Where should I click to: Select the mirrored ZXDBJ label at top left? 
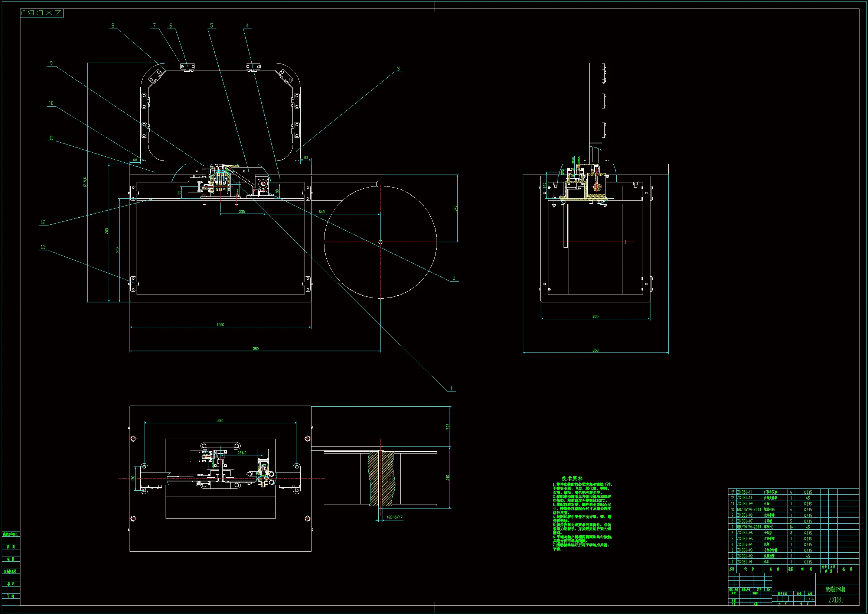click(x=42, y=13)
